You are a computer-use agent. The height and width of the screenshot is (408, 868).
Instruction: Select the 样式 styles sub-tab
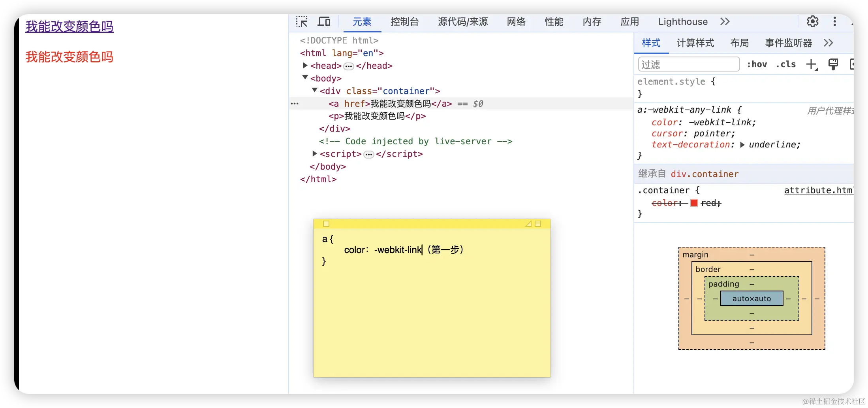(651, 43)
